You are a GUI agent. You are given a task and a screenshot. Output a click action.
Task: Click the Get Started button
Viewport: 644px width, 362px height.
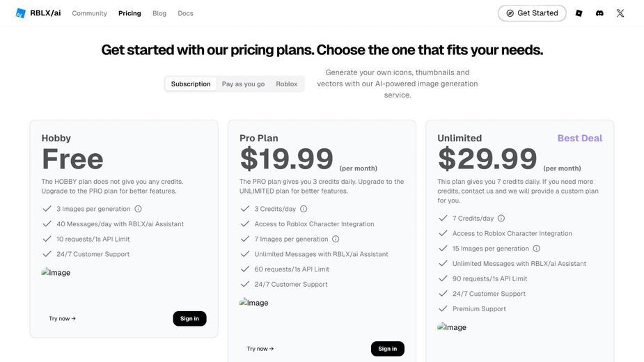click(532, 13)
